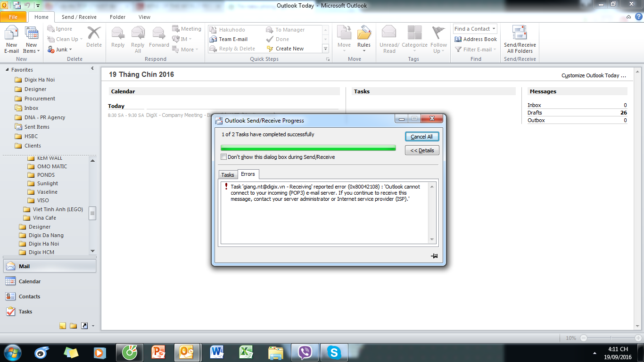Switch to the Tasks navigation pane
The image size is (644, 362).
(50, 312)
